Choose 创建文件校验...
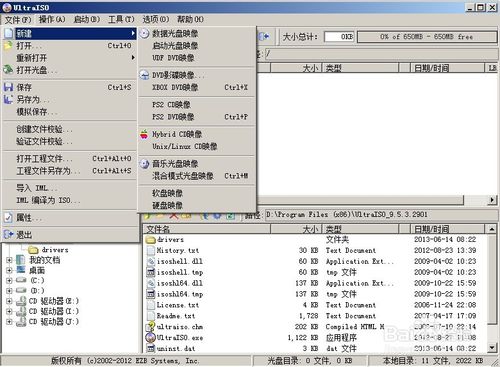This screenshot has height=367, width=500. click(70, 129)
